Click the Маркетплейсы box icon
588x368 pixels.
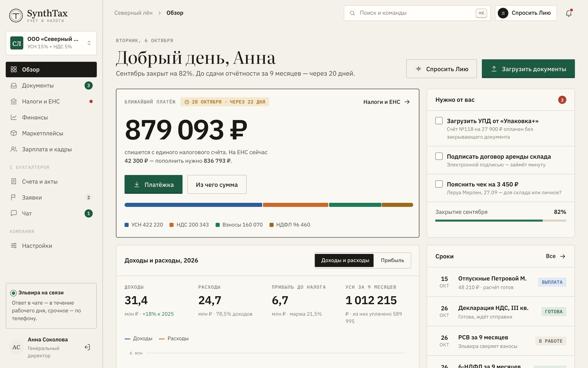click(14, 133)
